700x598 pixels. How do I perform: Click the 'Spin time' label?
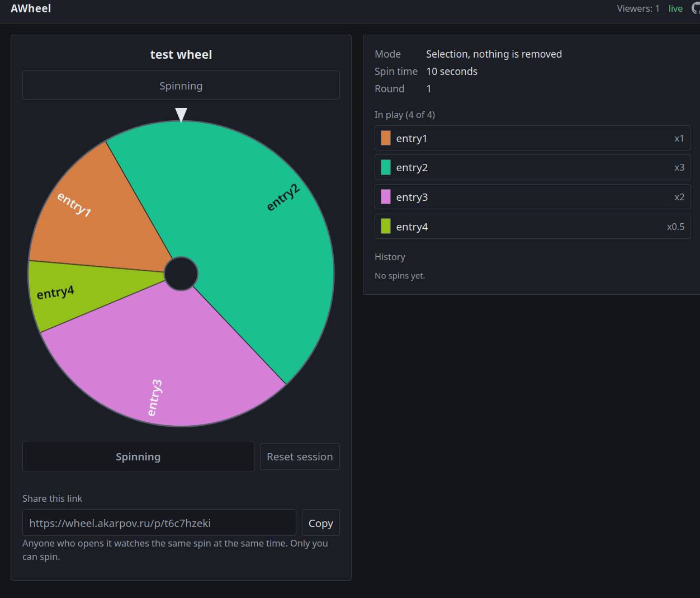tap(396, 72)
